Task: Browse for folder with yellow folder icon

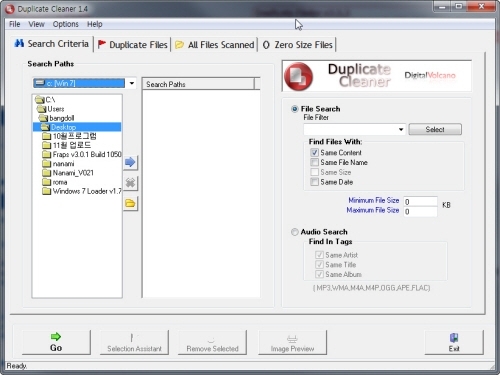Action: click(130, 203)
